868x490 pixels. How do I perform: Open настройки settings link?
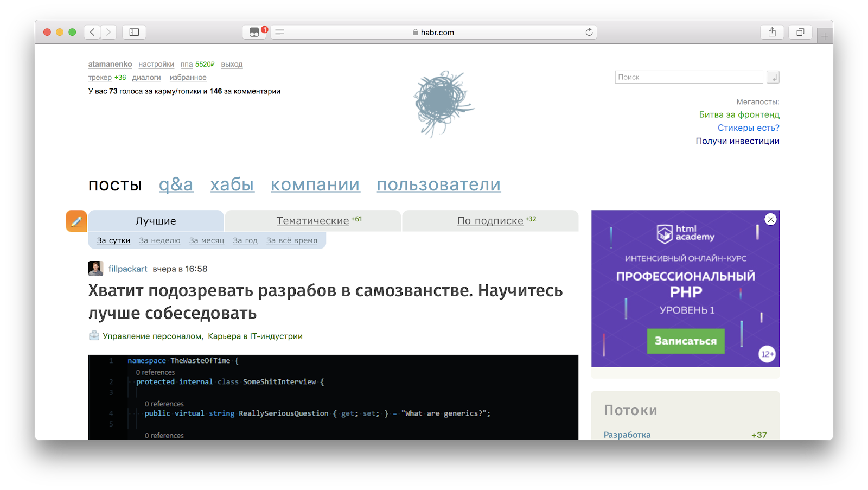click(x=156, y=64)
